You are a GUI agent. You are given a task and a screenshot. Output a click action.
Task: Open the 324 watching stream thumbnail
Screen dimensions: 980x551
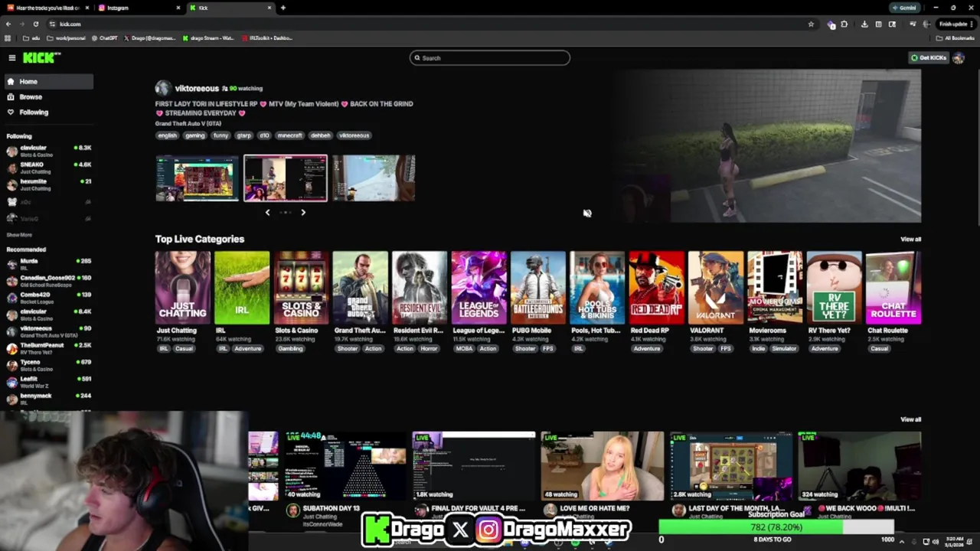(860, 465)
